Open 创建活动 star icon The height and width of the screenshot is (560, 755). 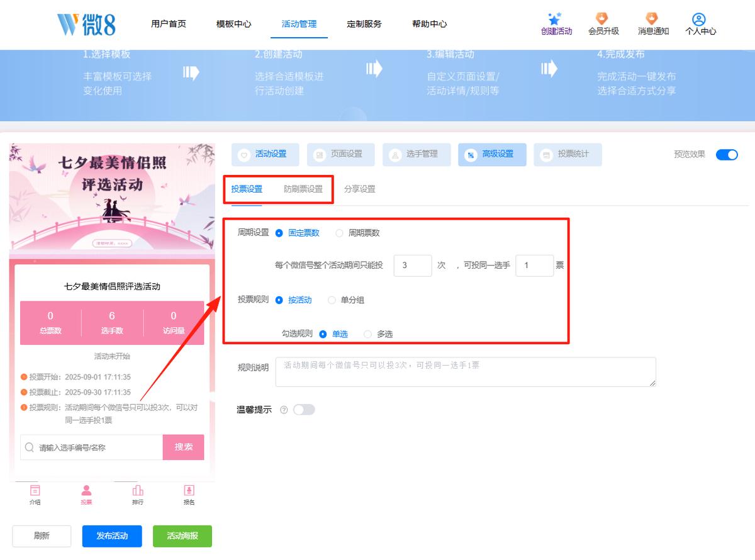tap(555, 19)
